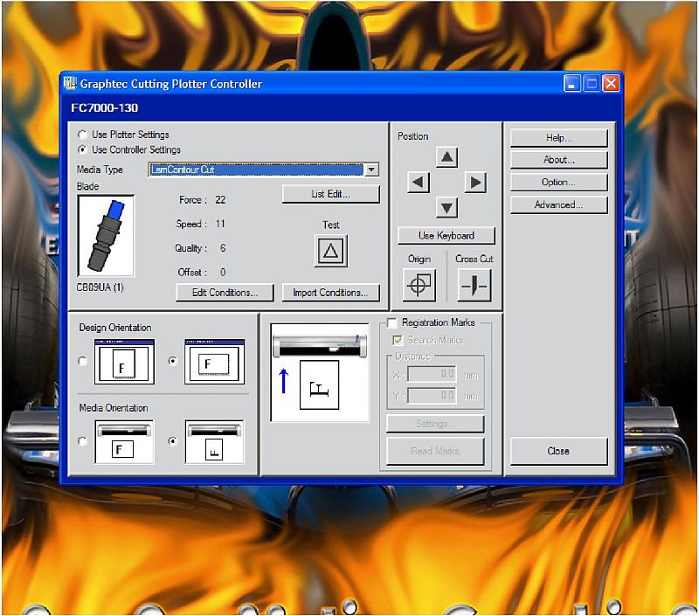Open List Edit dialog
This screenshot has height=616, width=699.
point(331,194)
